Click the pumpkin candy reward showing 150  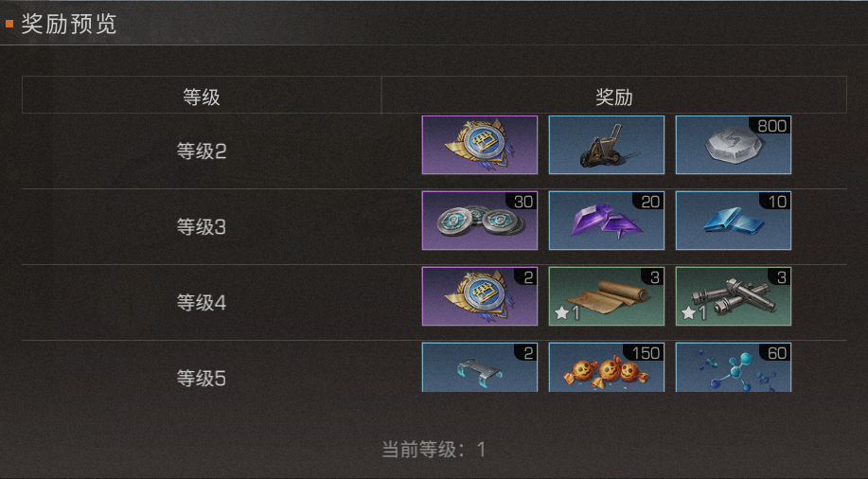coord(606,367)
